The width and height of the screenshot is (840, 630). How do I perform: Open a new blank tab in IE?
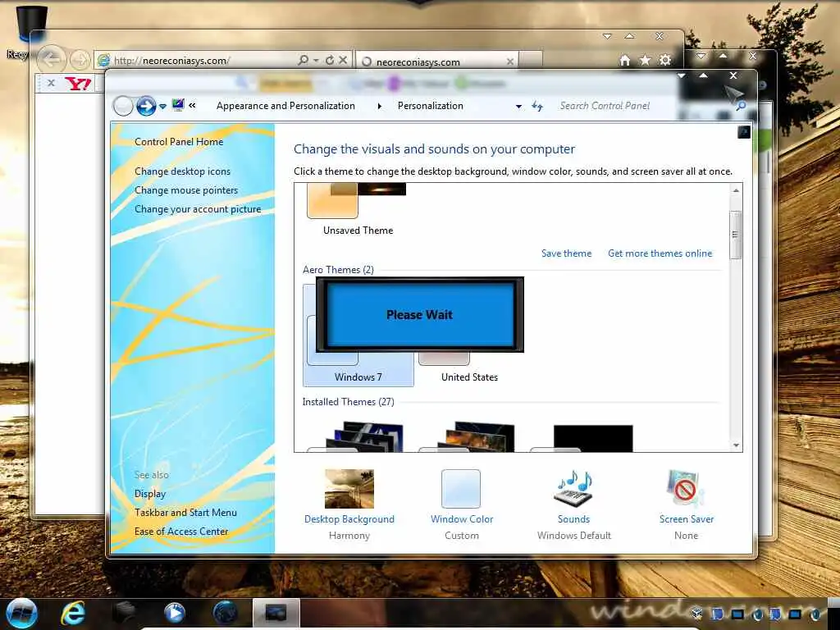pos(531,61)
